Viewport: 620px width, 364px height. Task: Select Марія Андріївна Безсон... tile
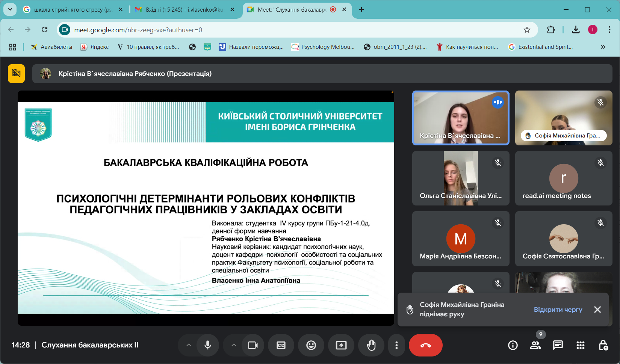(x=461, y=239)
